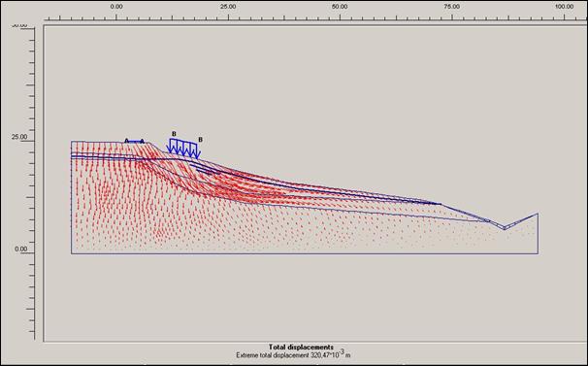Click the top-left corner of the embankment crest

(71, 142)
